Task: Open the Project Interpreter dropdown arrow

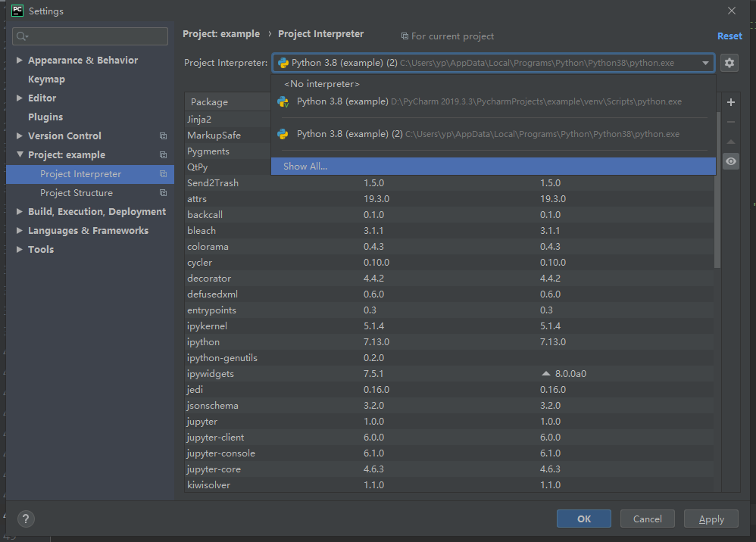Action: pos(705,63)
